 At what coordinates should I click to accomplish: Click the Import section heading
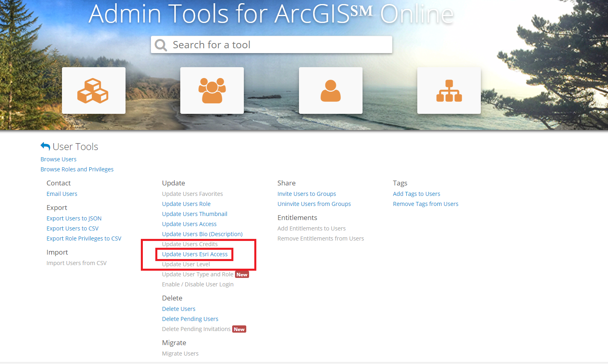57,252
